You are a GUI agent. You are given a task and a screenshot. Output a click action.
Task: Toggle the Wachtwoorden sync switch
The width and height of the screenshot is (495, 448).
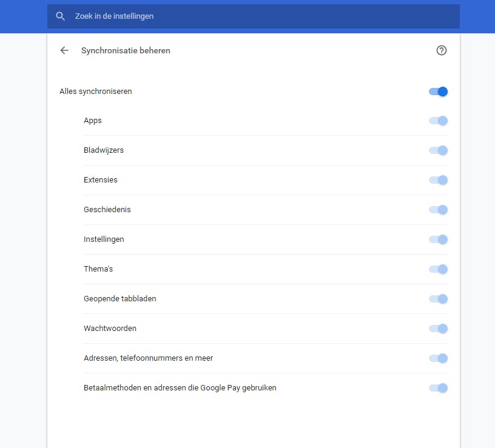438,329
